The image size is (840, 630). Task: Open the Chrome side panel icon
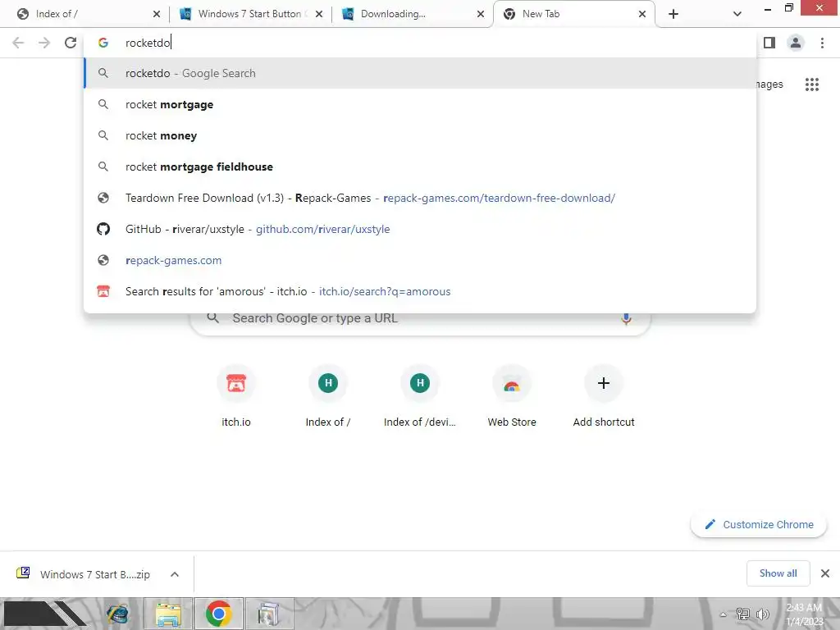tap(769, 43)
